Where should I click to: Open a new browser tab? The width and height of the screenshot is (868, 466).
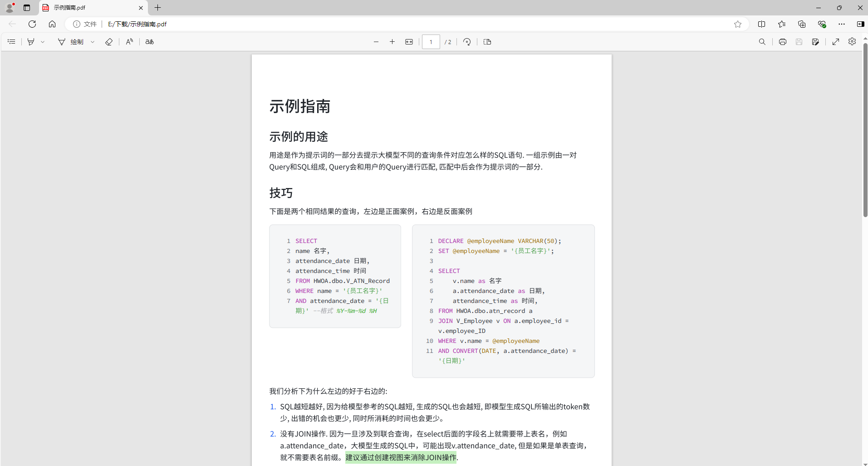click(158, 8)
